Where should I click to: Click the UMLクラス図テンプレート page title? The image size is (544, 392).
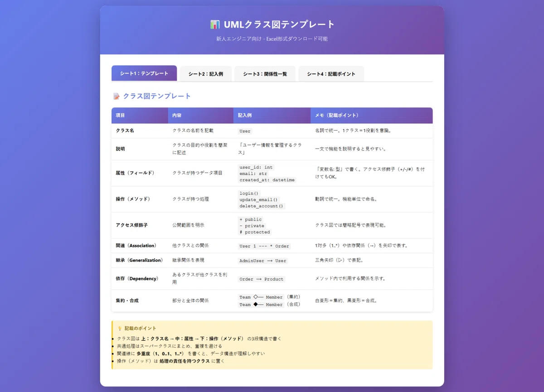pyautogui.click(x=279, y=24)
